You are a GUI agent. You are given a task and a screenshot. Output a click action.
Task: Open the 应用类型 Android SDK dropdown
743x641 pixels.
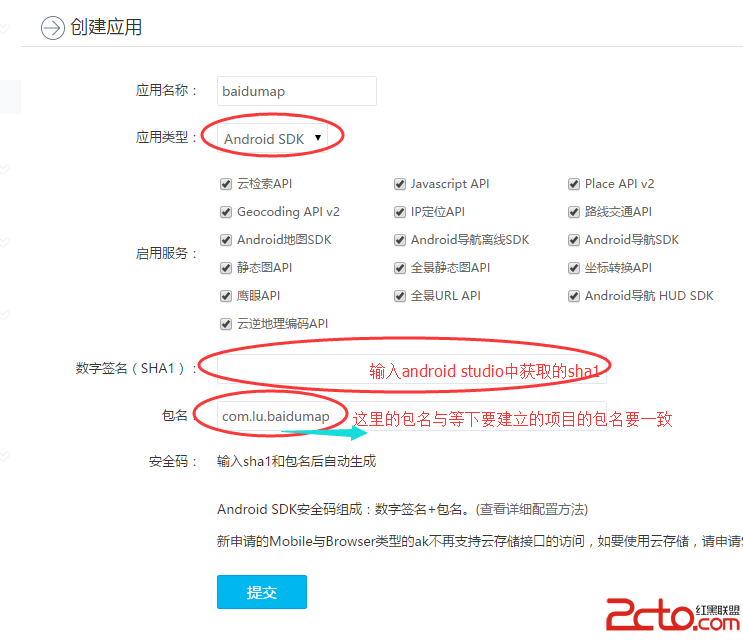pyautogui.click(x=272, y=139)
